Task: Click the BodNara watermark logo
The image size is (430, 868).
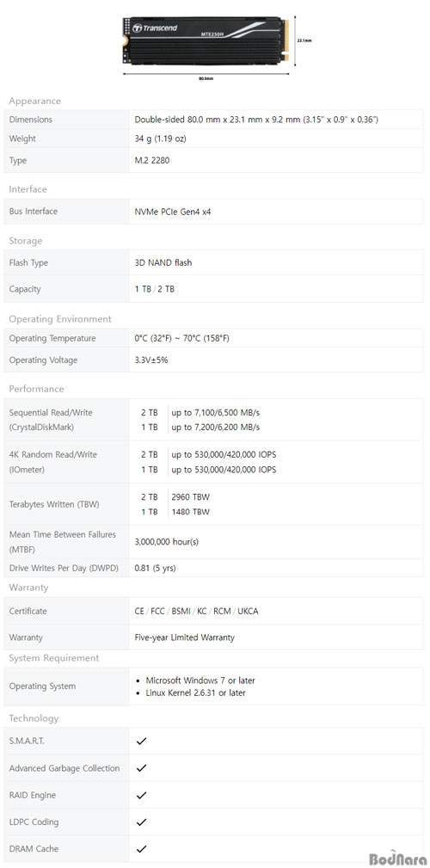Action: click(398, 857)
